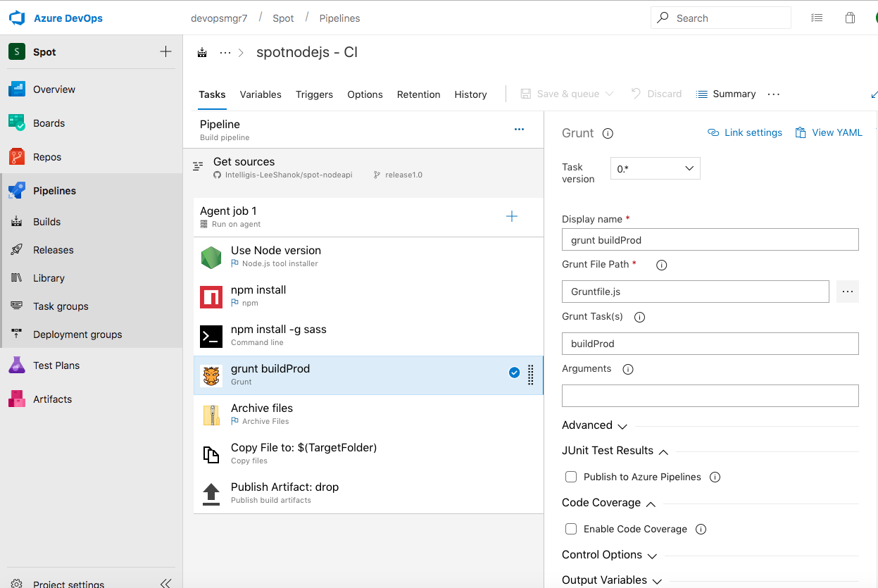Open the Task version dropdown
Image resolution: width=878 pixels, height=588 pixels.
655,168
